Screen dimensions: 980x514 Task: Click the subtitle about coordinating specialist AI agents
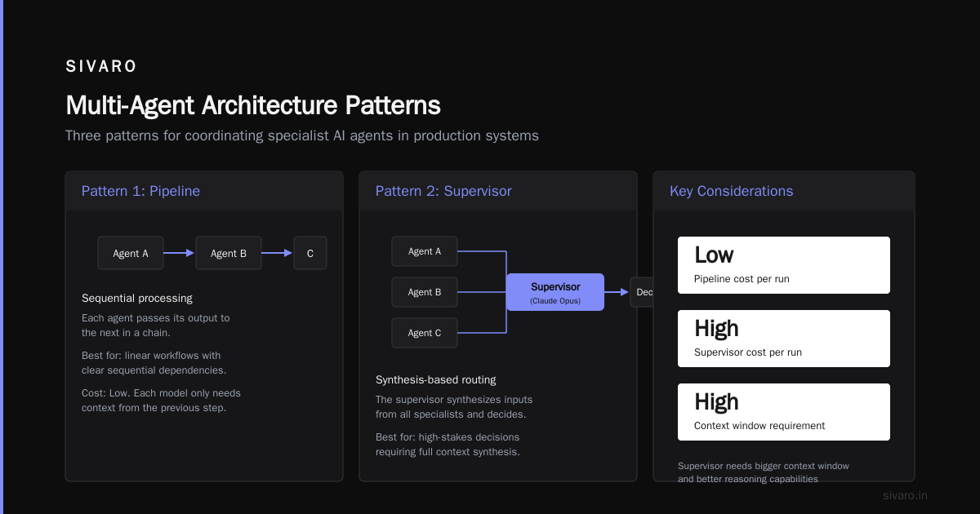302,135
